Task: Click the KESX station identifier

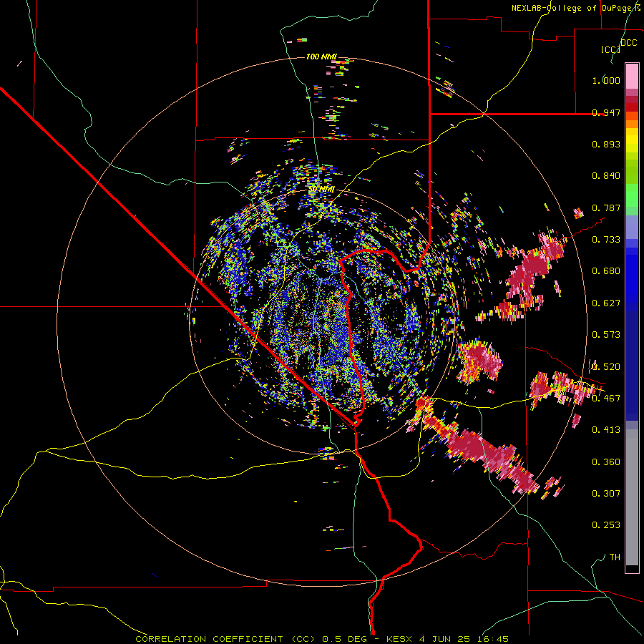Action: pos(401,639)
